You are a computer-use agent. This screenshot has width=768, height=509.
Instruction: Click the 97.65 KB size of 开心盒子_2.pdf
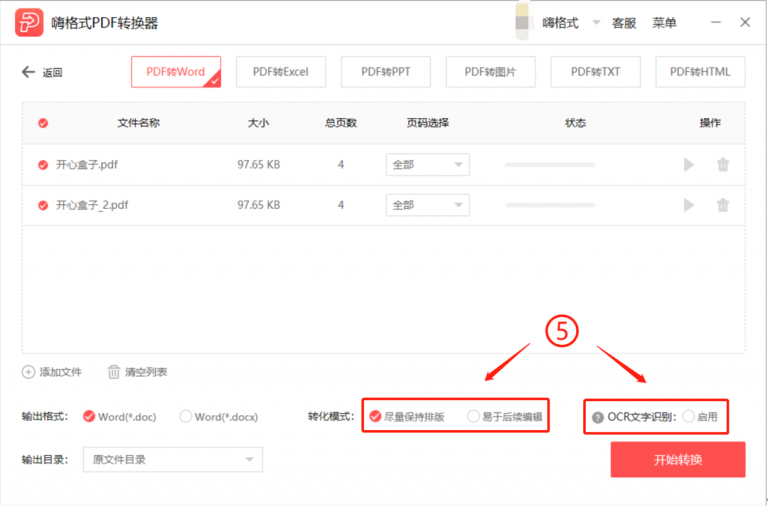[x=259, y=205]
